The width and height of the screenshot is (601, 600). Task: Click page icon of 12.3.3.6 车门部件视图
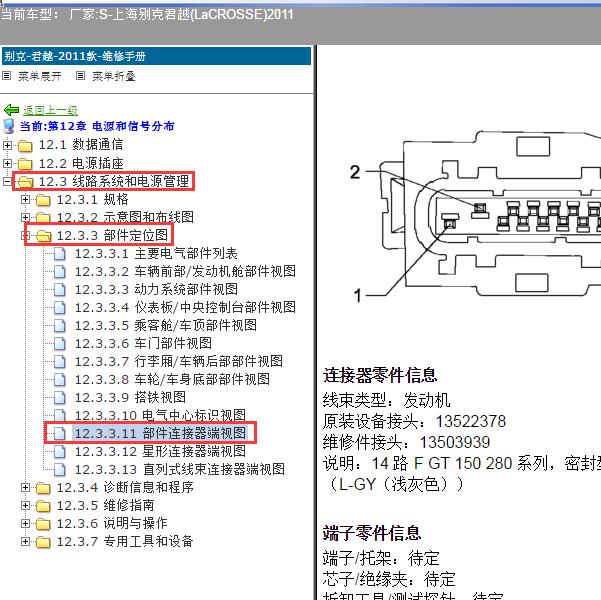pos(59,344)
